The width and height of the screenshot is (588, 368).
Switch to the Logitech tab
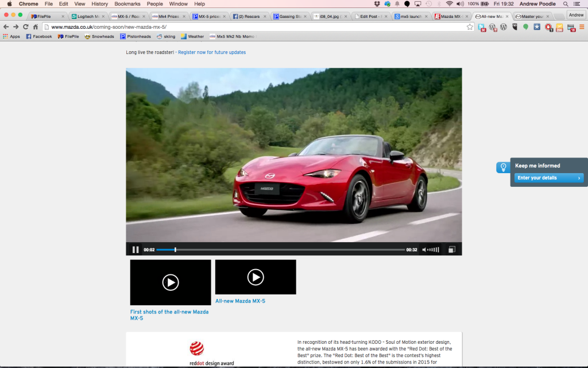(88, 16)
